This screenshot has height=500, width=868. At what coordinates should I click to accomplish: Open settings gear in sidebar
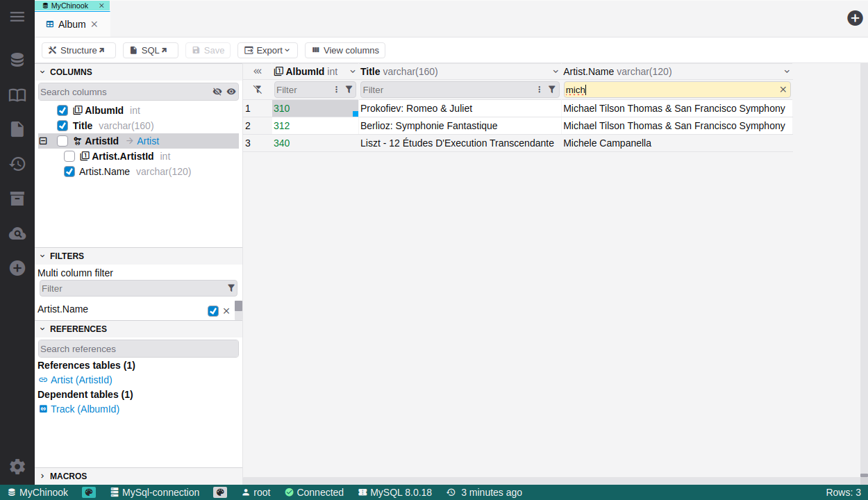pos(17,467)
